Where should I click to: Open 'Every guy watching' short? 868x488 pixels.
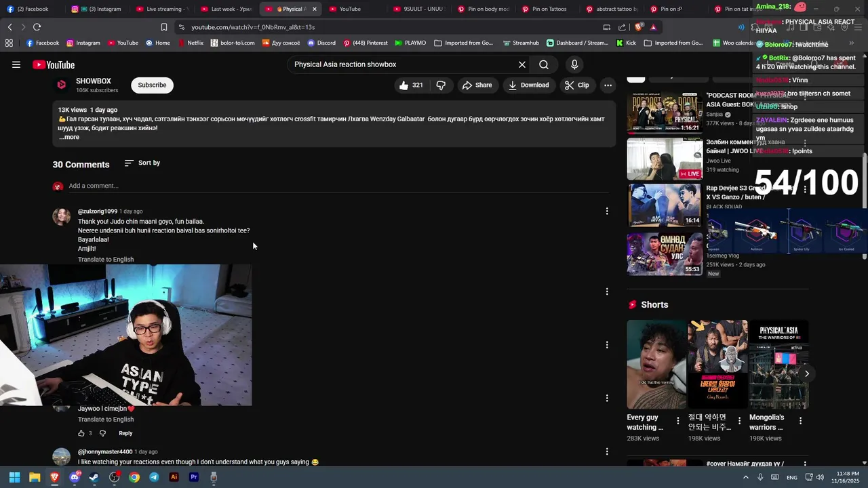pos(656,365)
